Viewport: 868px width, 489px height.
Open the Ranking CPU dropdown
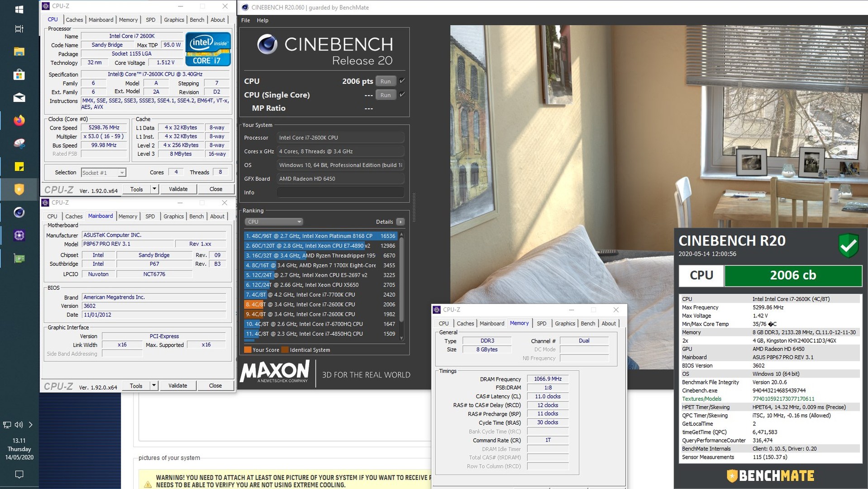[x=274, y=222]
